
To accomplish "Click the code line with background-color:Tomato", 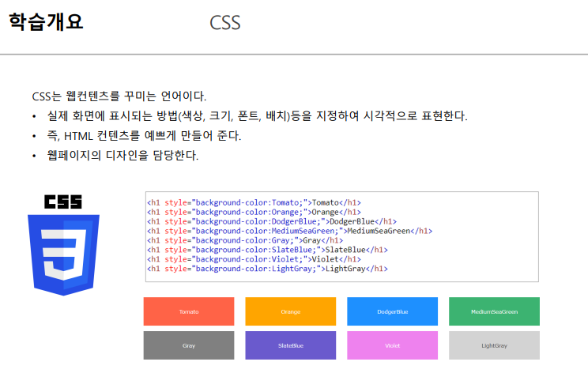I will coord(254,202).
